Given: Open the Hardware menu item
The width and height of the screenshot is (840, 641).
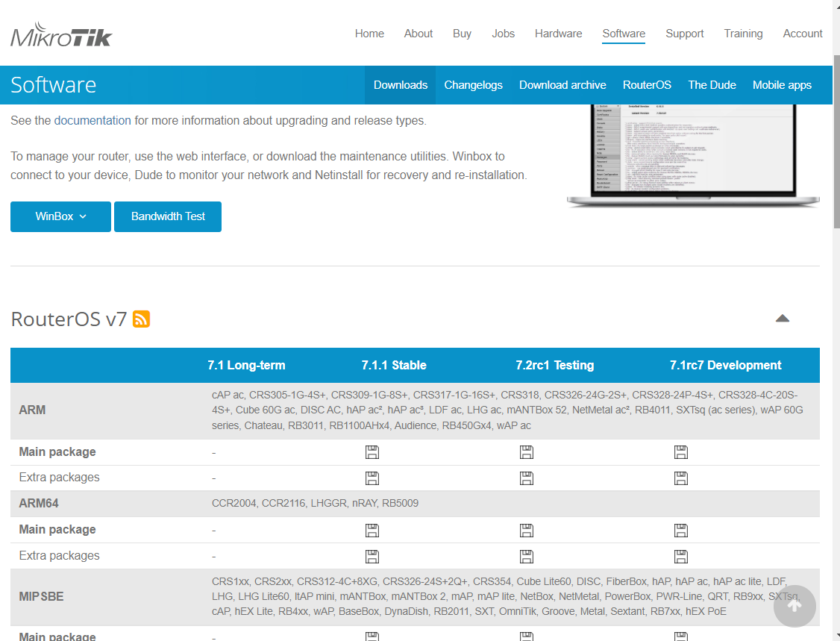Looking at the screenshot, I should [558, 34].
